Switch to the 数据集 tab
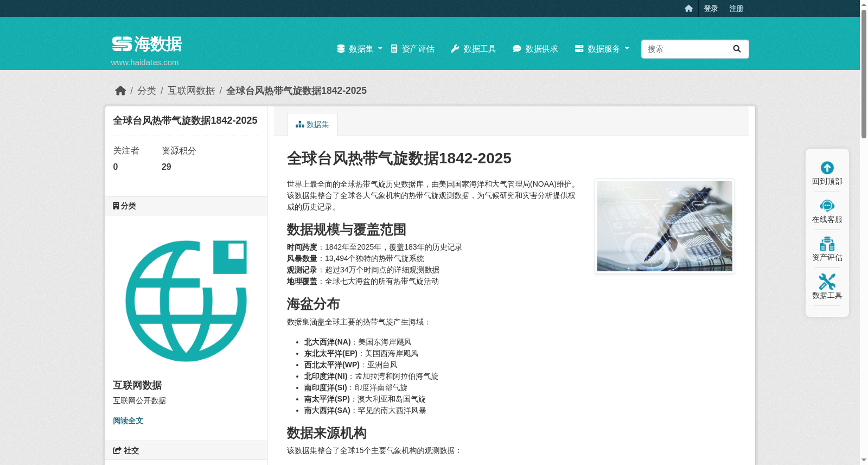 pos(312,124)
